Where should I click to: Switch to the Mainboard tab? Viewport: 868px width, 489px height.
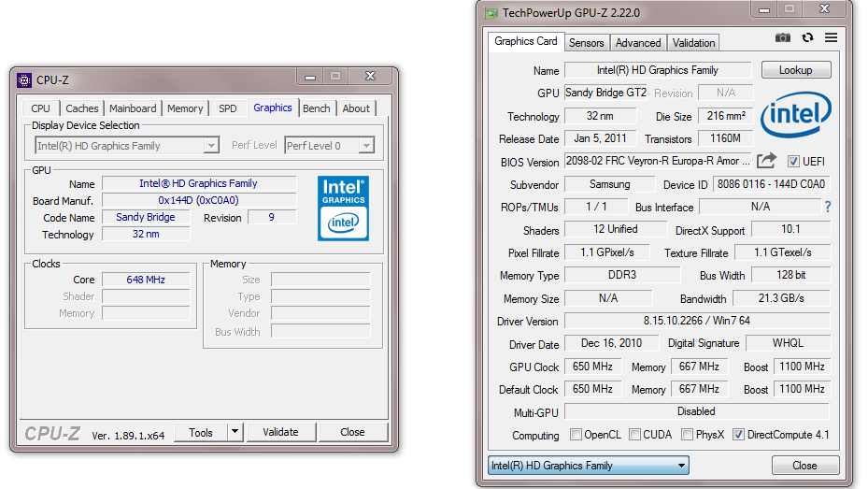point(133,108)
